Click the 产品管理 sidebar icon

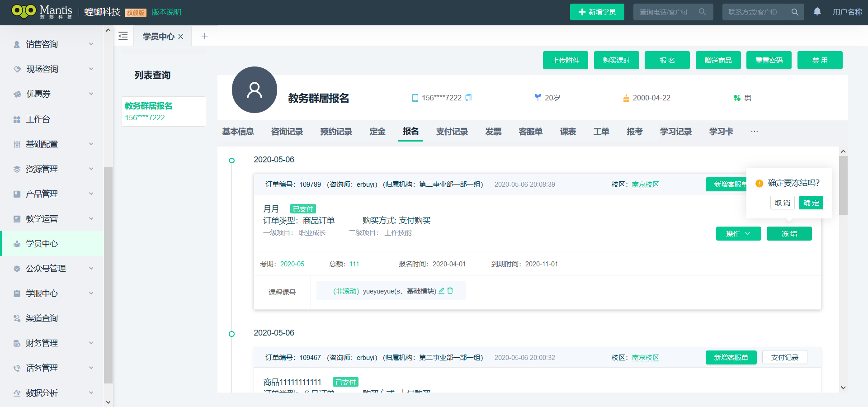17,194
